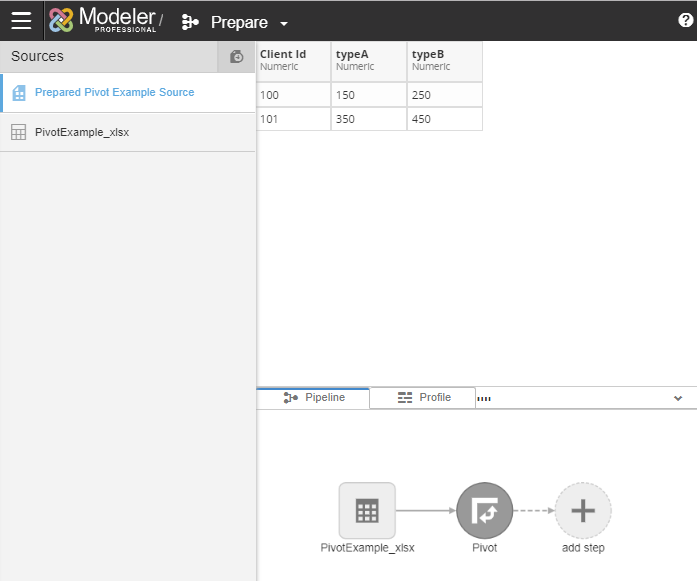Click the Modeler Professional logo
This screenshot has width=697, height=581.
(x=102, y=21)
